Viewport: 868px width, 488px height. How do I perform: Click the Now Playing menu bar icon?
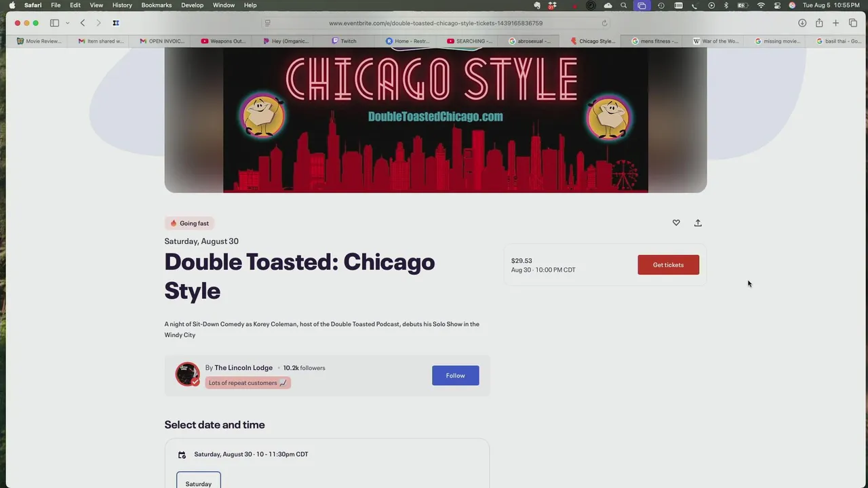(x=711, y=5)
